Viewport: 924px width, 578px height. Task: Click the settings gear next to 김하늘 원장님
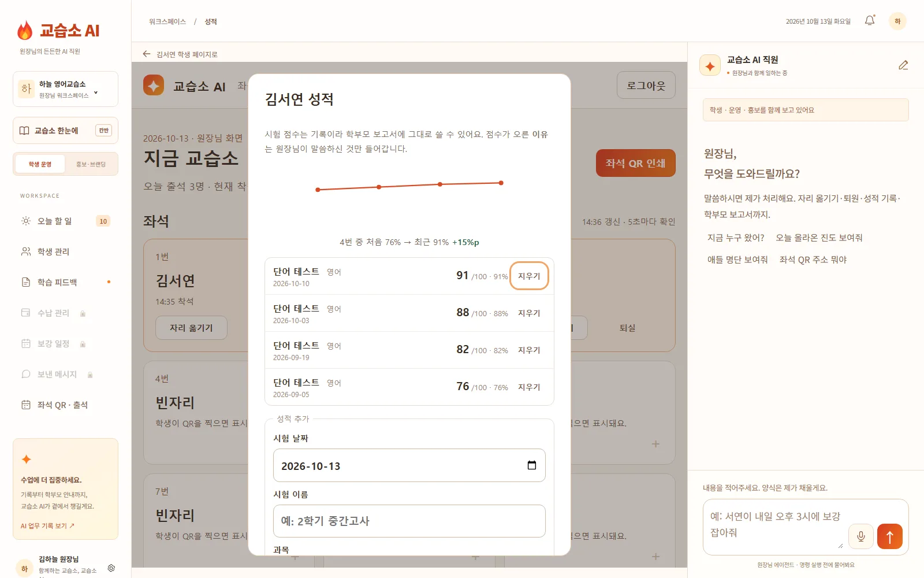pos(111,568)
